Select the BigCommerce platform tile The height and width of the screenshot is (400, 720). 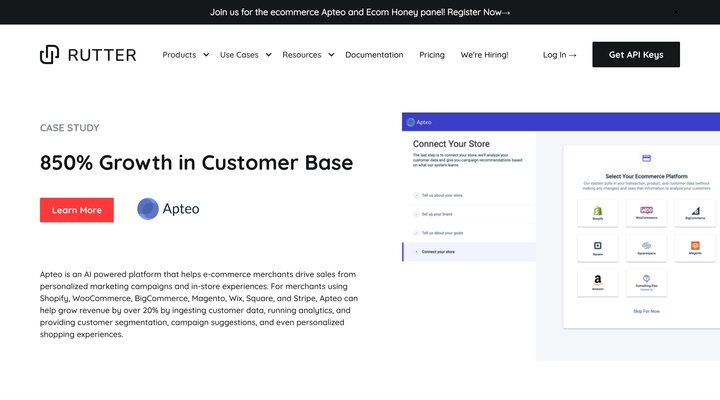coord(695,212)
